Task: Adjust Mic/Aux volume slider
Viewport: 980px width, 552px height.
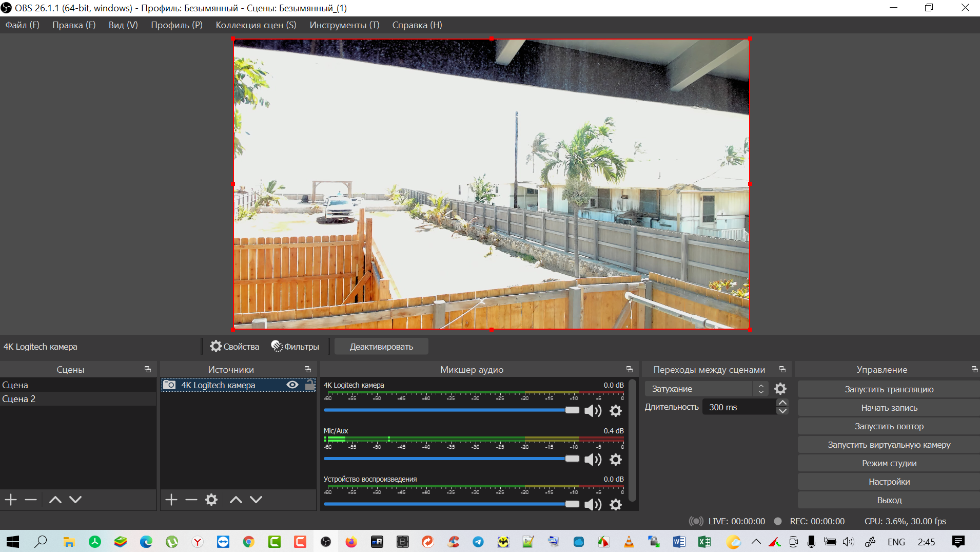Action: (452, 459)
